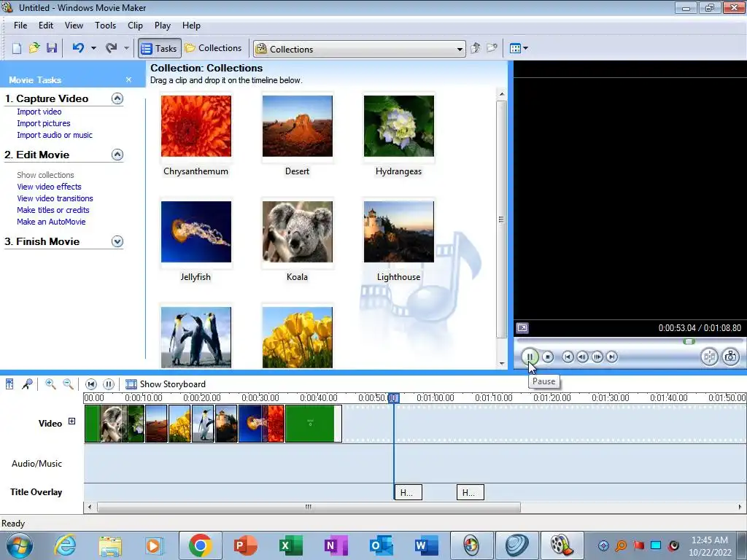This screenshot has width=747, height=560.
Task: Click View video effects link
Action: pos(49,187)
